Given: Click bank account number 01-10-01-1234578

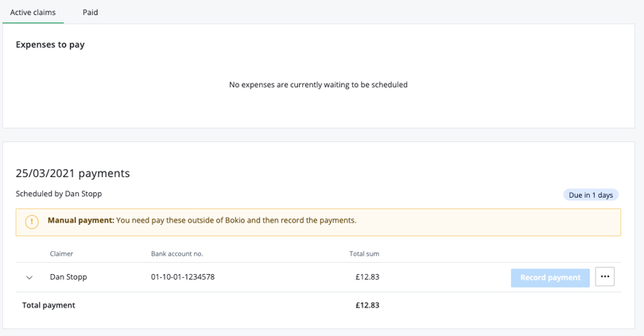Looking at the screenshot, I should pyautogui.click(x=183, y=277).
